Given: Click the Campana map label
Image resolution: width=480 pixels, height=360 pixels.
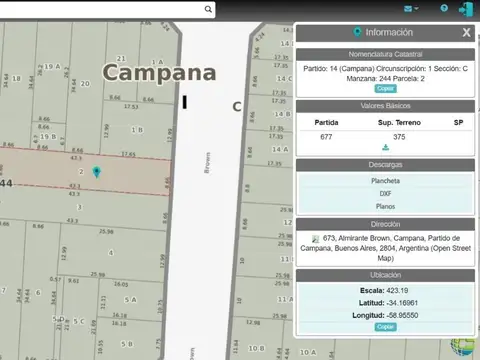Looking at the screenshot, I should coord(159,73).
